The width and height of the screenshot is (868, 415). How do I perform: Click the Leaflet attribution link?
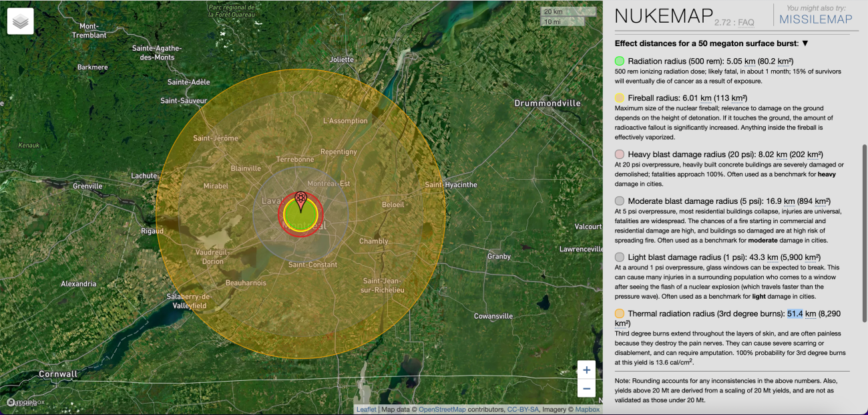pyautogui.click(x=366, y=410)
